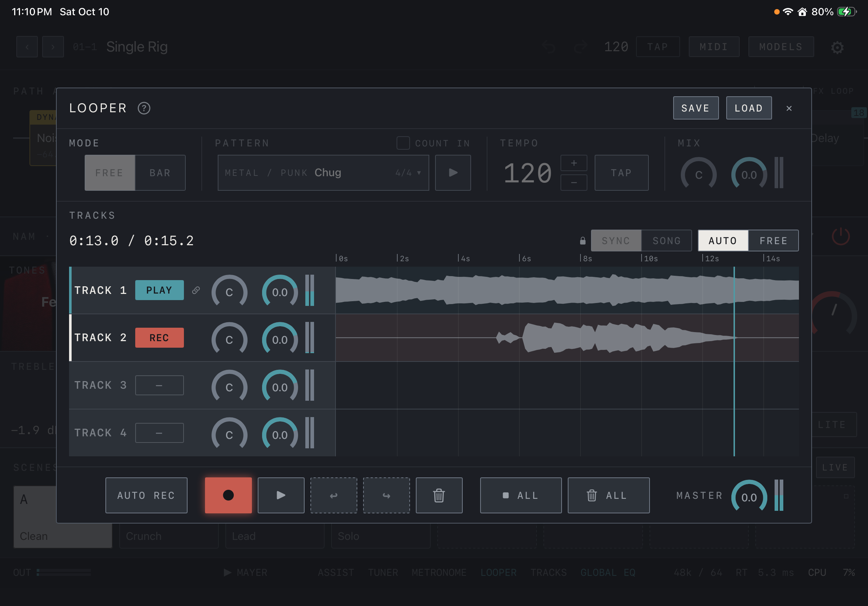Choose AUTO track length mode

click(723, 241)
